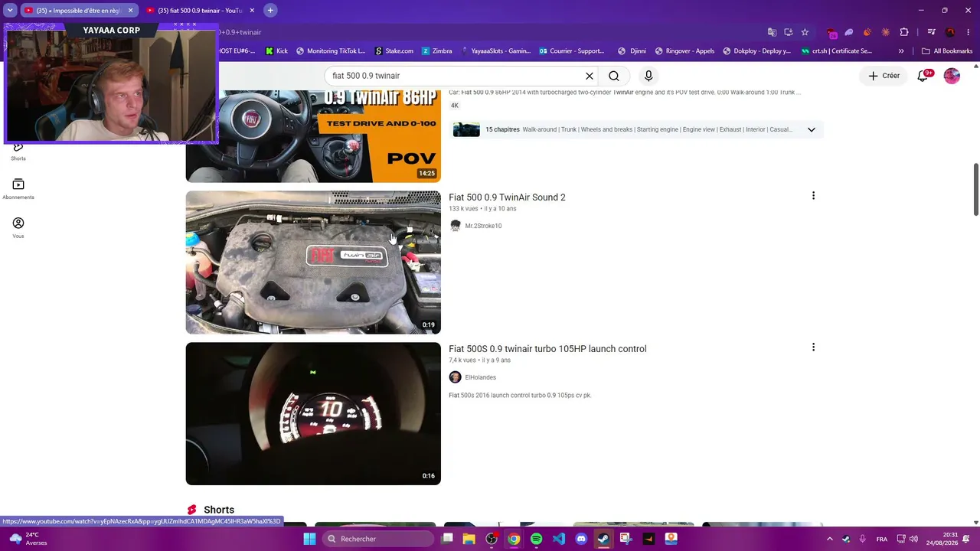Viewport: 980px width, 551px height.
Task: Open the Shorts sidebar item
Action: [18, 152]
